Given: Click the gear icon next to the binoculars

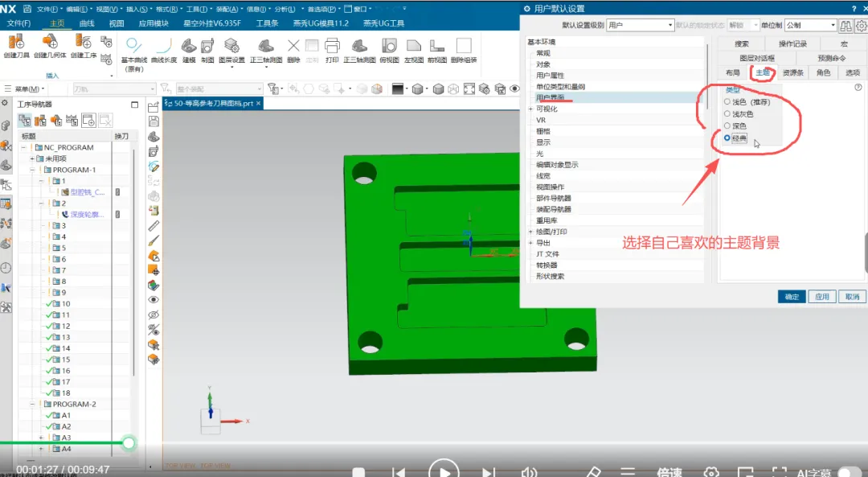Looking at the screenshot, I should pos(861,26).
